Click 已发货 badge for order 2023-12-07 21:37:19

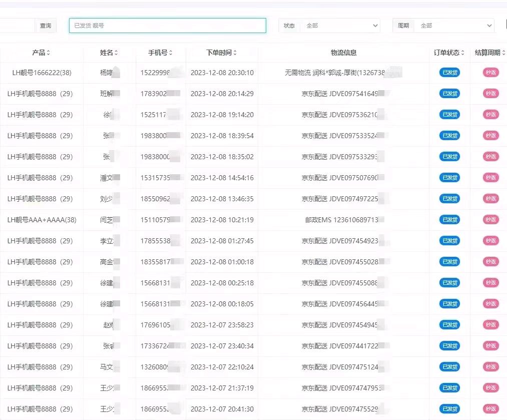tap(449, 387)
